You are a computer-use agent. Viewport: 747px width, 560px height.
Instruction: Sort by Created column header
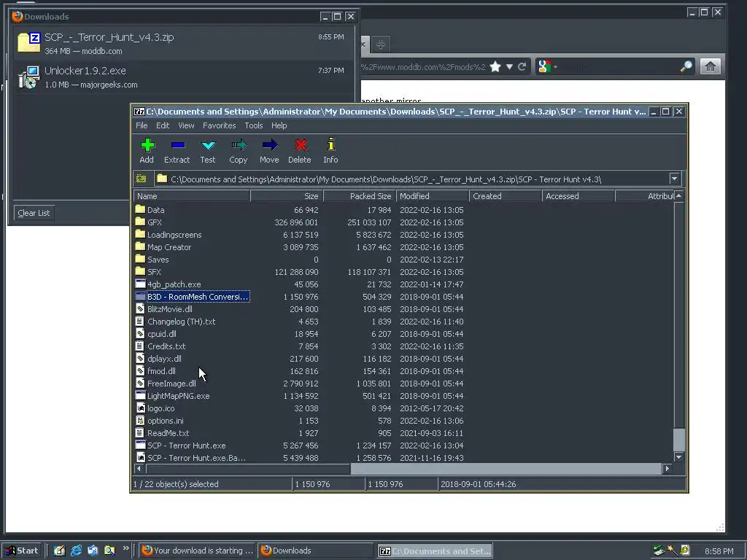pos(506,196)
